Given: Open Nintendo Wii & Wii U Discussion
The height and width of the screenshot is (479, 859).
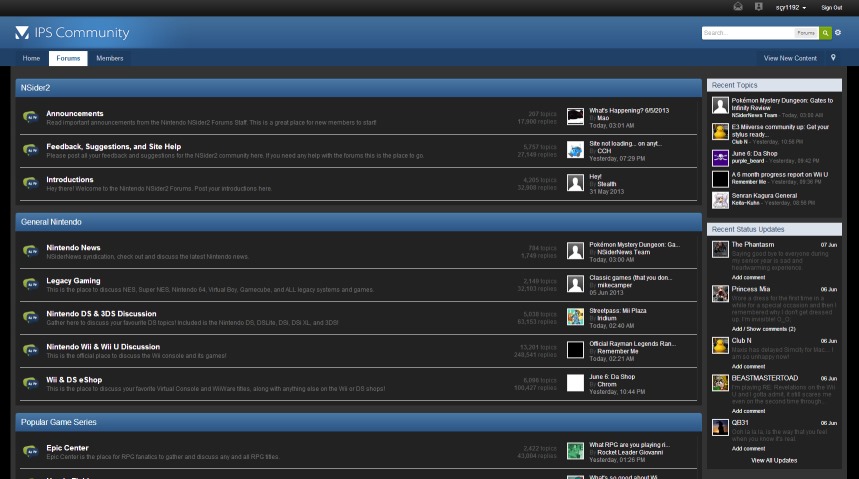Looking at the screenshot, I should [103, 346].
